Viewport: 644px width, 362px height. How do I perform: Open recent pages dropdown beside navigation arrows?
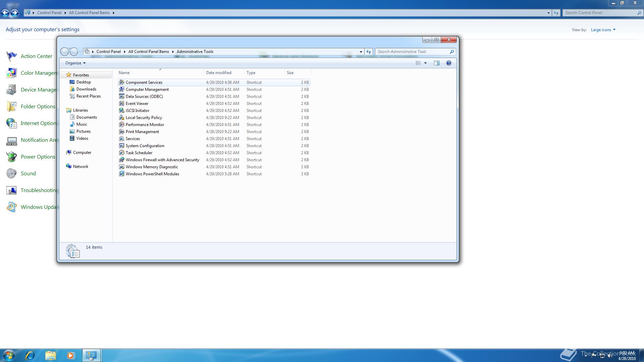80,52
